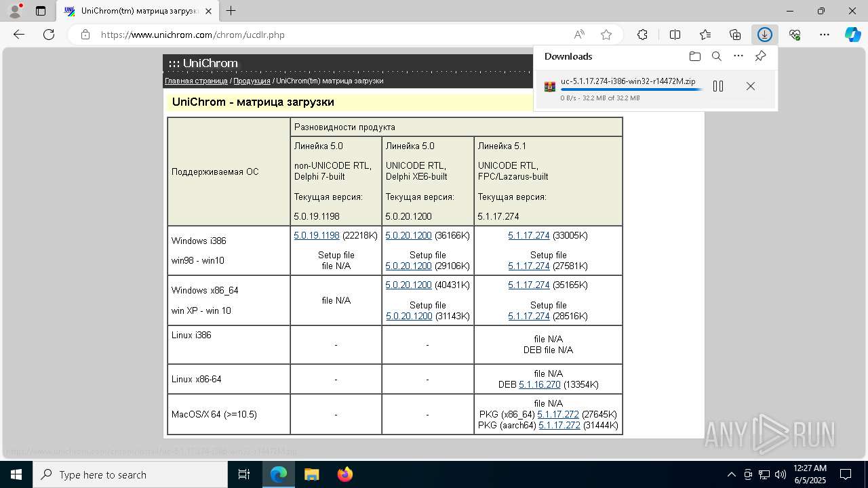
Task: Open the Collections icon
Action: (x=735, y=35)
